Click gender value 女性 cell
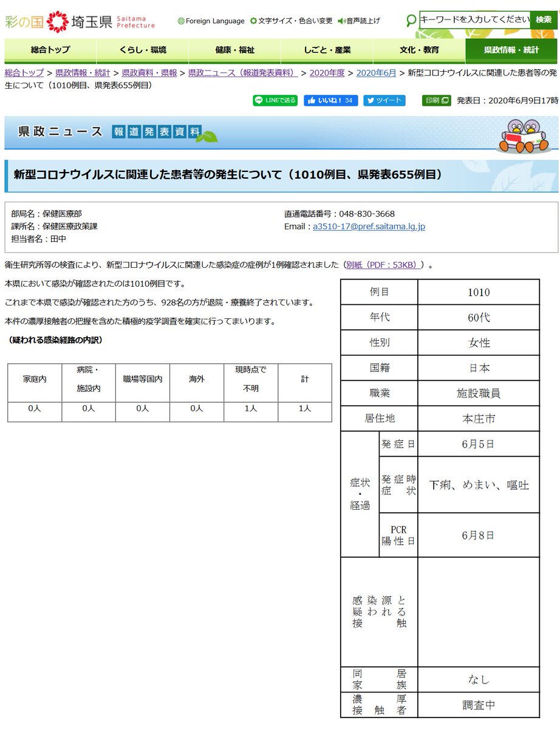This screenshot has height=729, width=560. click(x=479, y=343)
